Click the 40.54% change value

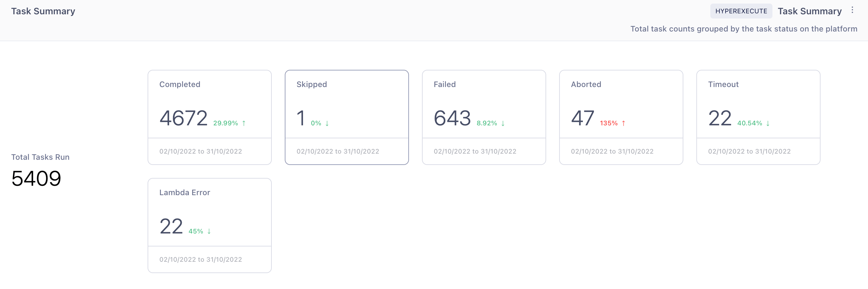[x=749, y=123]
